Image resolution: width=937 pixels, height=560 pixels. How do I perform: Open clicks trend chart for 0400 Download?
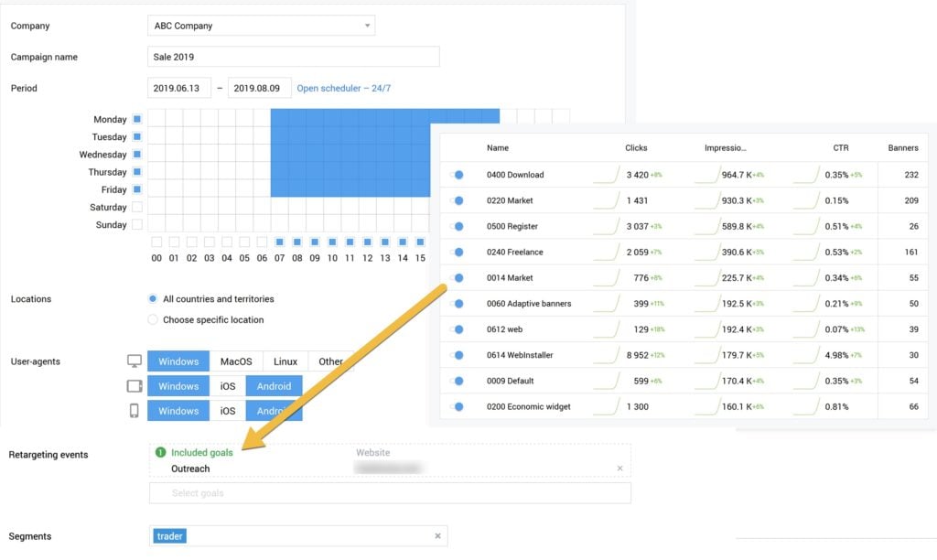click(x=606, y=175)
